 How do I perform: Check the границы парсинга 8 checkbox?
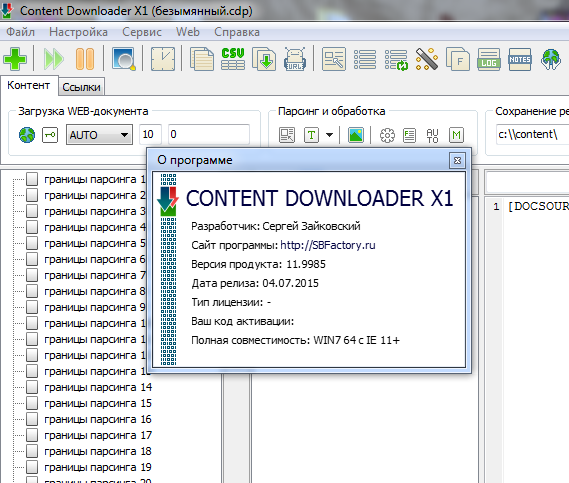click(32, 291)
